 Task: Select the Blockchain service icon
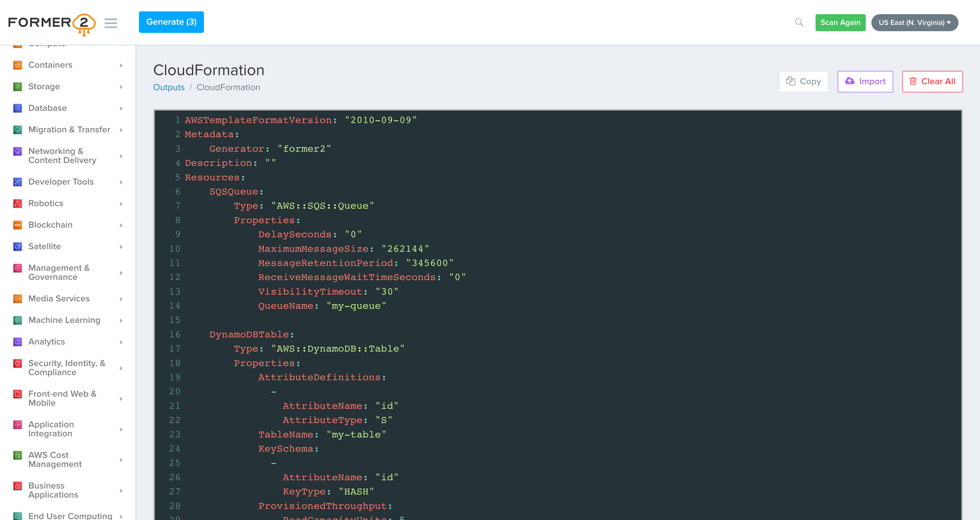click(18, 225)
